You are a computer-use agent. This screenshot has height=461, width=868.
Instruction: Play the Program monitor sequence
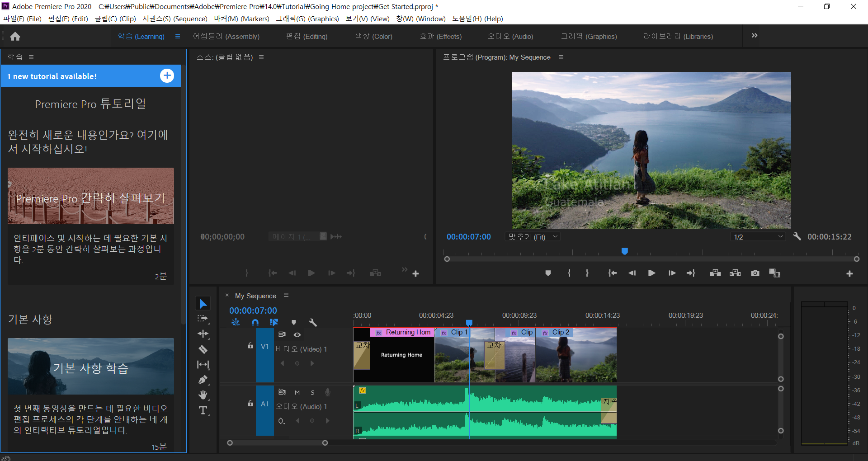[x=651, y=273]
